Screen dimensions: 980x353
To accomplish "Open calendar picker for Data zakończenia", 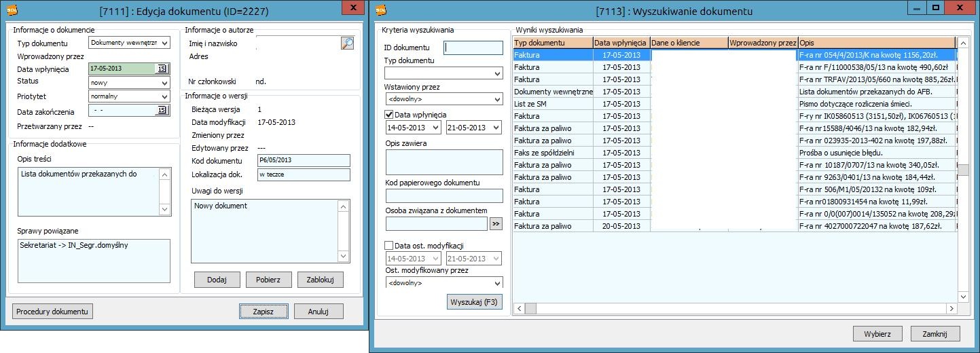I will pos(162,111).
